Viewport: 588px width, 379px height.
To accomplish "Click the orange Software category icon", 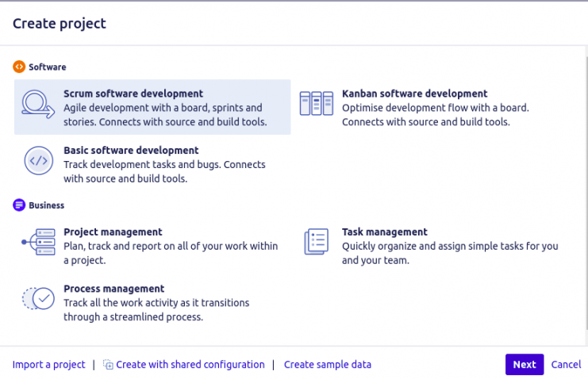I will click(19, 67).
